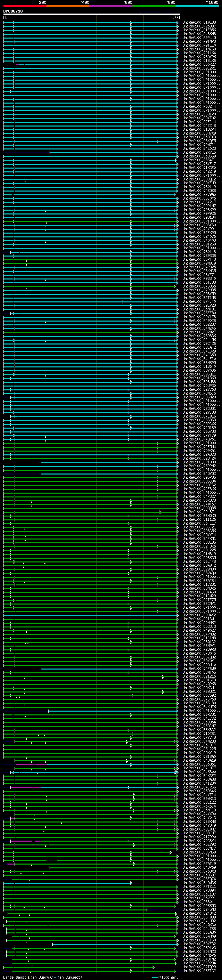Screen dimensions: 222x980
Task: Select hit UniRef100_Q4UA19
Action: [x=199, y=761]
